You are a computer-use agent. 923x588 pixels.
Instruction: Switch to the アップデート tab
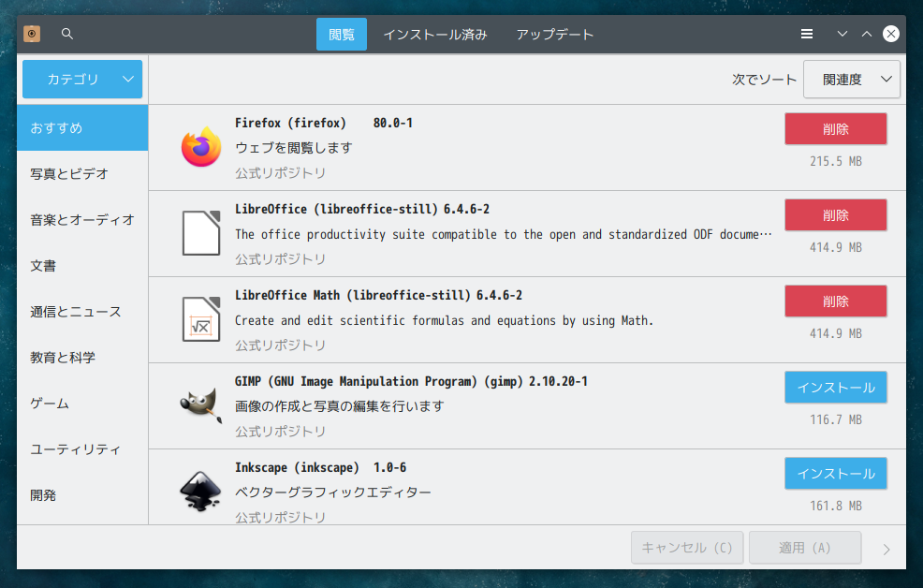[554, 34]
